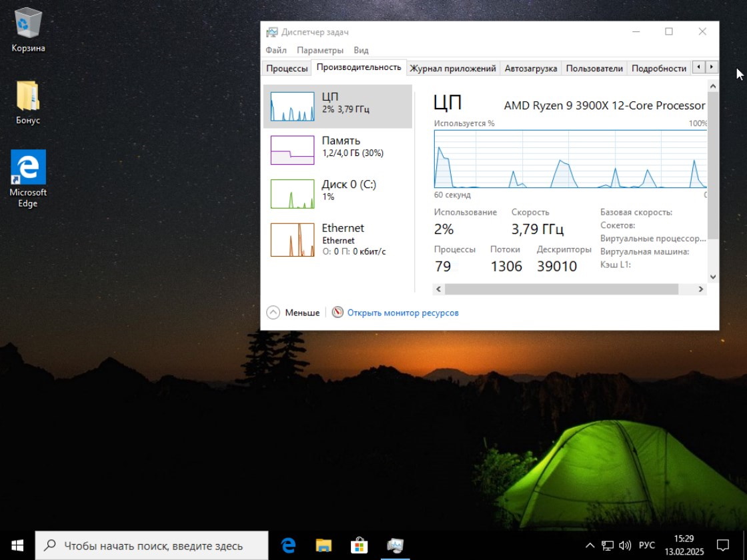
Task: Click the vertical scrollbar up arrow
Action: click(x=713, y=86)
